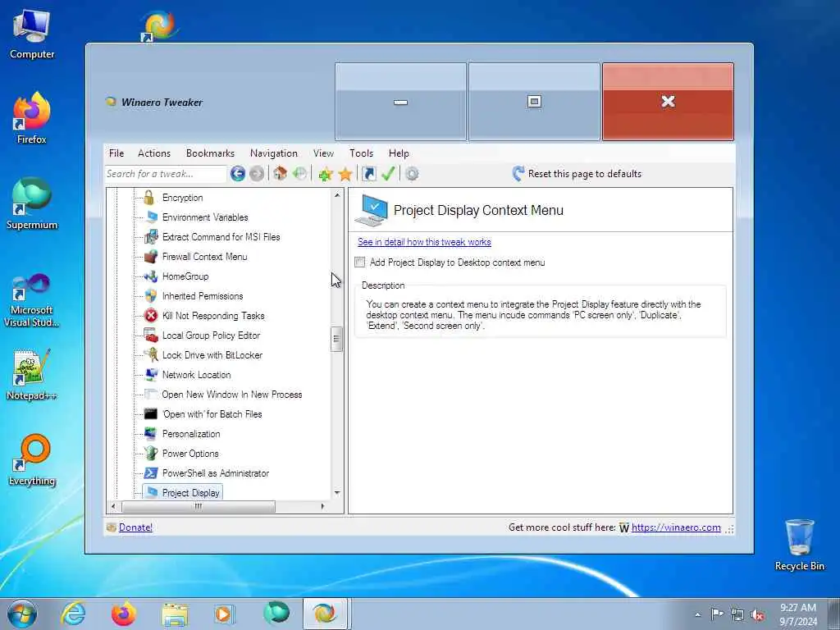Click the Back navigation arrow icon
840x630 pixels.
pyautogui.click(x=238, y=174)
